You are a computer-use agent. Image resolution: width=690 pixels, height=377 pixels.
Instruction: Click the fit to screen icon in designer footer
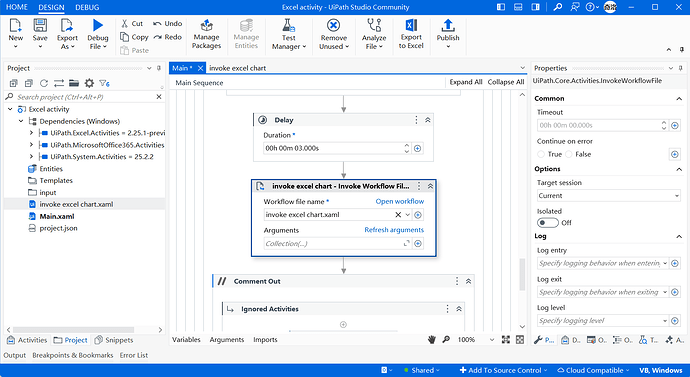point(506,339)
